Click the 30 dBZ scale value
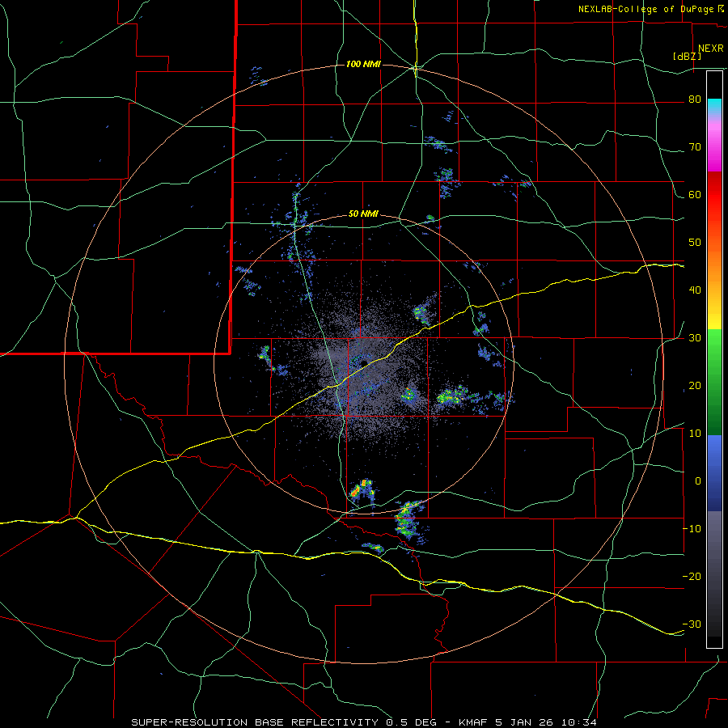Screen dimensions: 728x728 pyautogui.click(x=694, y=338)
